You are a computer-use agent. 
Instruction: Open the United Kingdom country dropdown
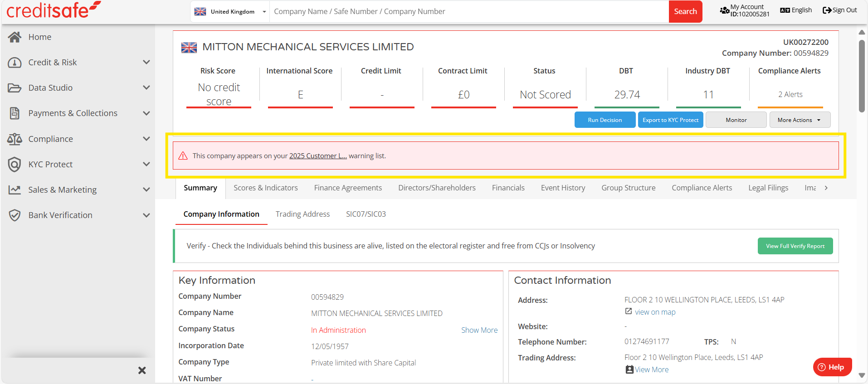[230, 12]
